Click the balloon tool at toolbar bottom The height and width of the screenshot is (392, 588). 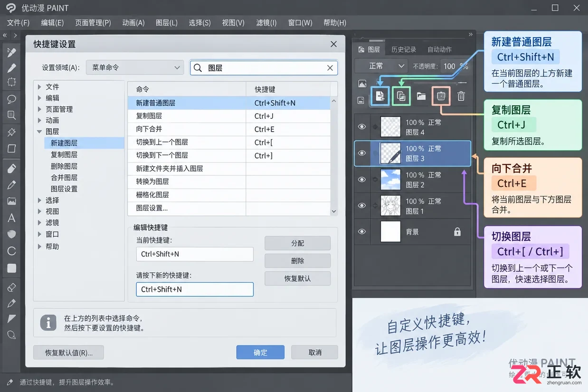click(11, 335)
